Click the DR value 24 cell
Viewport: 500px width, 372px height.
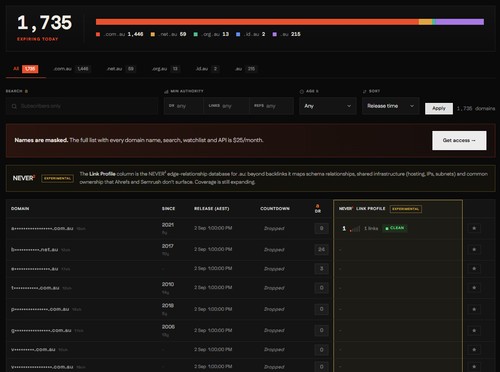click(321, 249)
